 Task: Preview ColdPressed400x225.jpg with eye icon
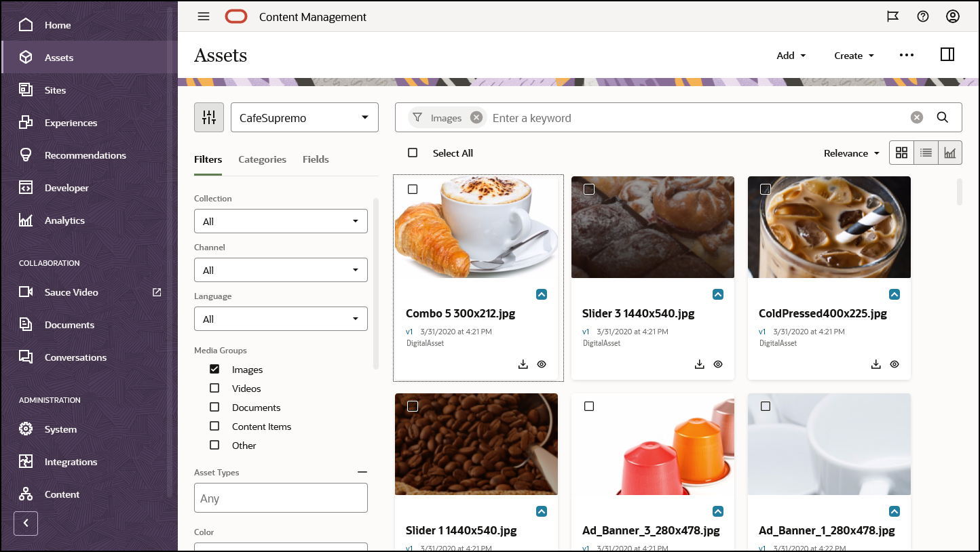click(x=894, y=364)
